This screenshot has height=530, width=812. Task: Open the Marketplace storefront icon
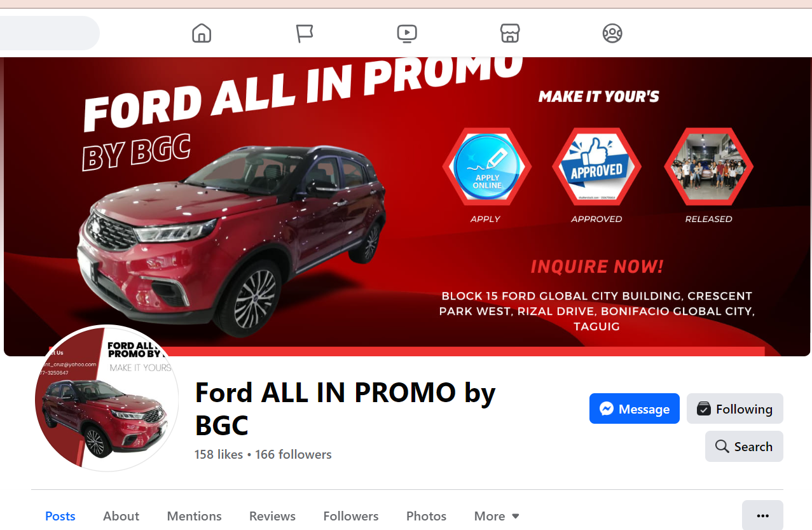click(510, 33)
